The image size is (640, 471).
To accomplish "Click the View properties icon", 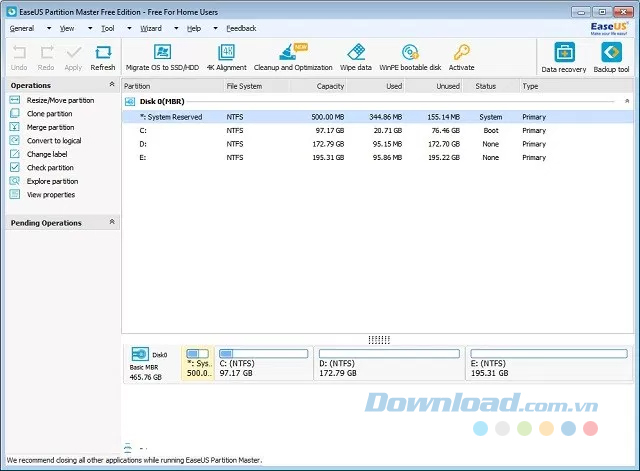I will pos(15,194).
